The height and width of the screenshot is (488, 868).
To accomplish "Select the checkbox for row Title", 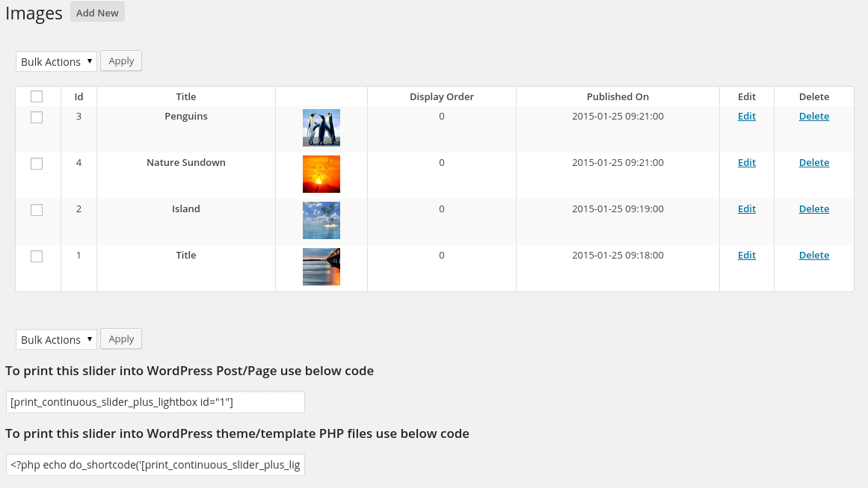I will (x=37, y=256).
